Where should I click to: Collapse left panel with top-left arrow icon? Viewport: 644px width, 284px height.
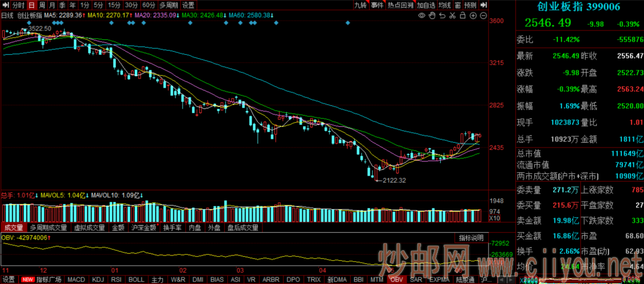tap(5, 5)
